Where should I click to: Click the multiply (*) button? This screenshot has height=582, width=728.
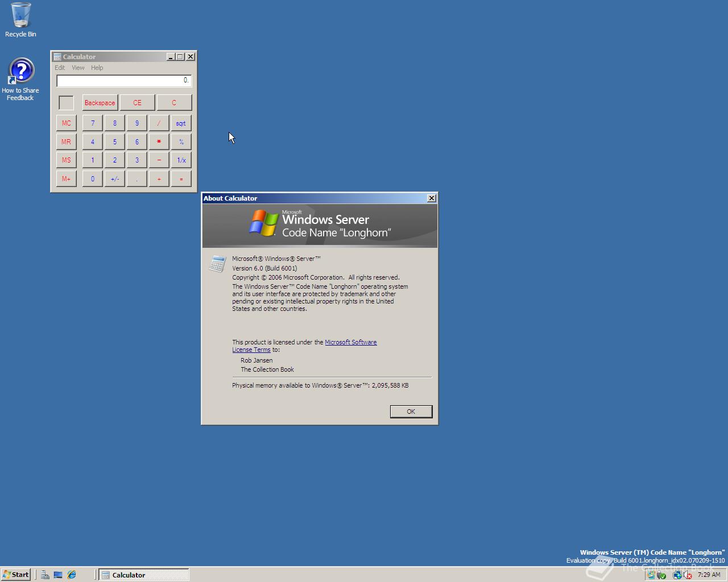159,142
